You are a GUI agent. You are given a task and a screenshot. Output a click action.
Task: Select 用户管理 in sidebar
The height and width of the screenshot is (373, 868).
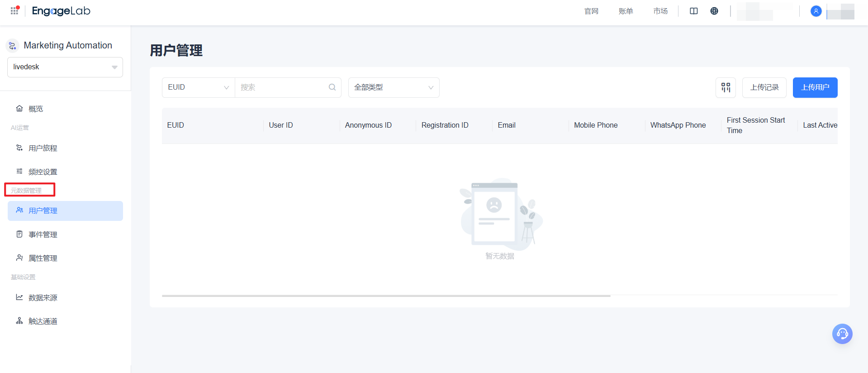point(65,211)
